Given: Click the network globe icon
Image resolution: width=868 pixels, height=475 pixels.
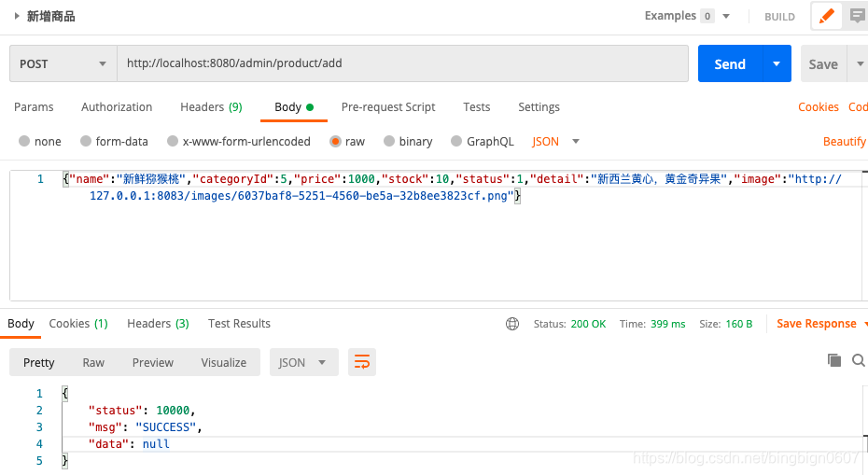Looking at the screenshot, I should 512,324.
